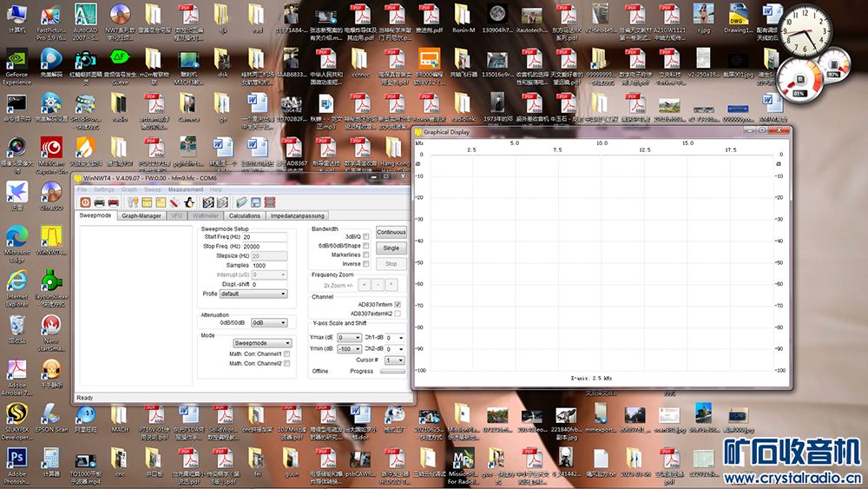Click the penguin icon in WinNWT4 toolbar
The width and height of the screenshot is (868, 489).
(188, 202)
